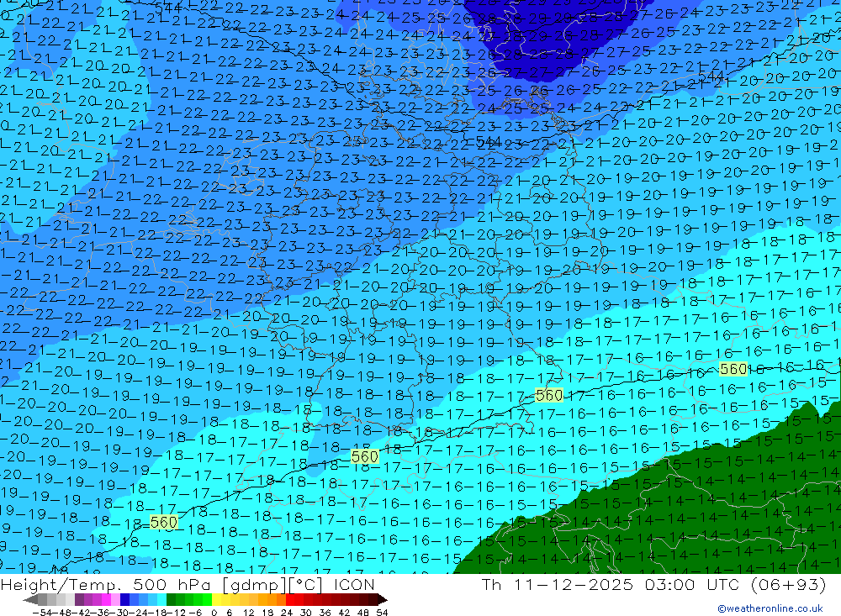The height and width of the screenshot is (616, 841).
Task: Click the '544' contour label at map top edge
Action: [168, 8]
